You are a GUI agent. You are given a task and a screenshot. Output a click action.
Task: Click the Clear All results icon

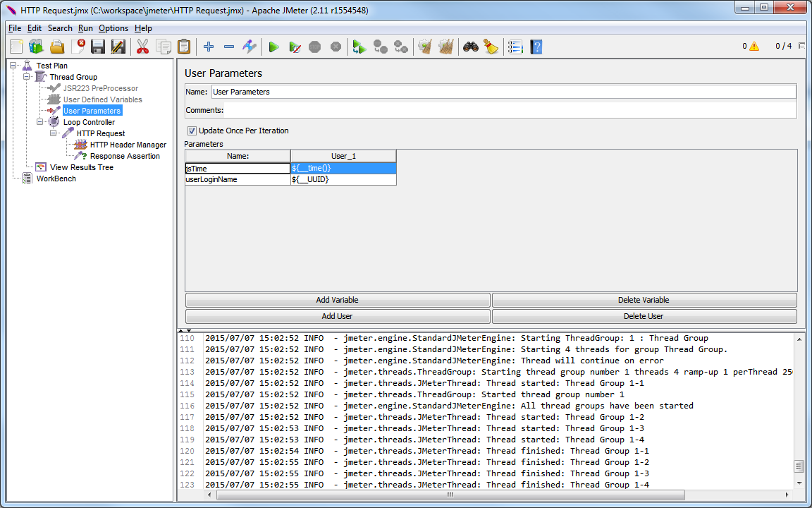[x=446, y=47]
